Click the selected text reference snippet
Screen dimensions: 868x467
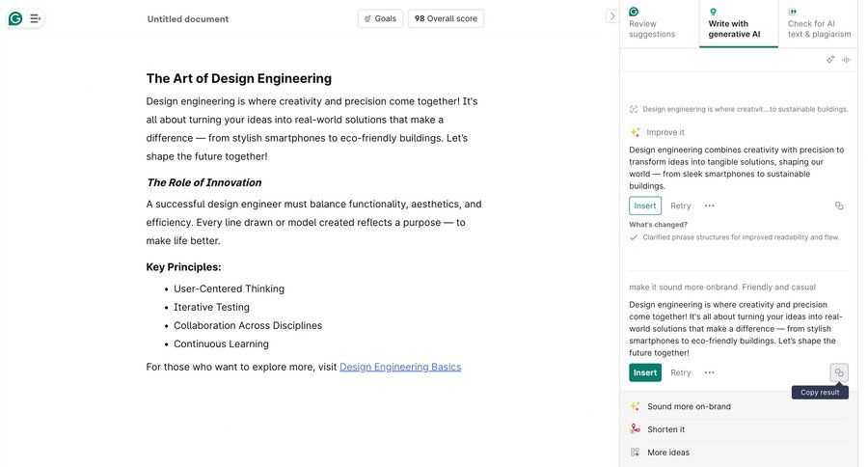tap(739, 109)
